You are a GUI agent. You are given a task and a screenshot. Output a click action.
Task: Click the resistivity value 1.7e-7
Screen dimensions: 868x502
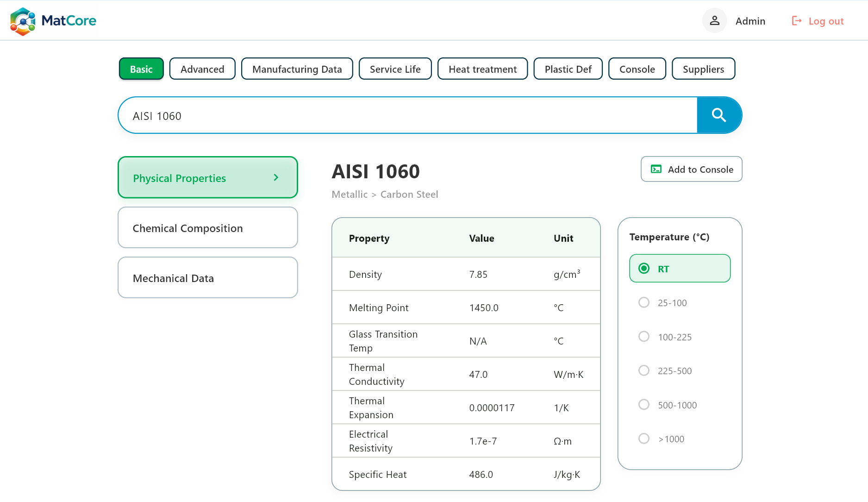(483, 441)
